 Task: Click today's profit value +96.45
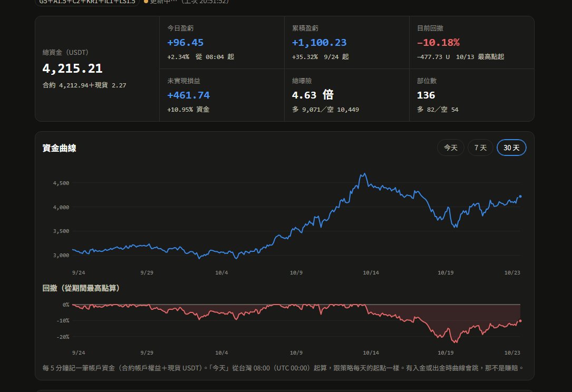point(186,43)
